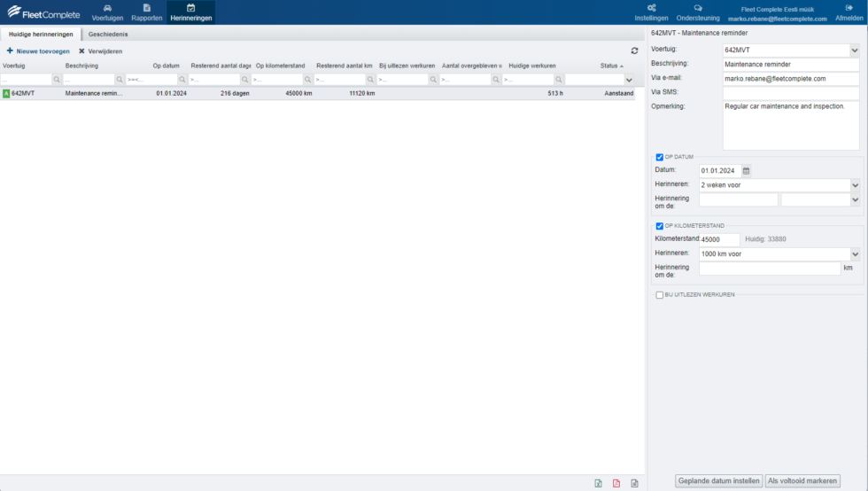Open Ondersteuning support
This screenshot has height=491, width=868.
coord(697,12)
